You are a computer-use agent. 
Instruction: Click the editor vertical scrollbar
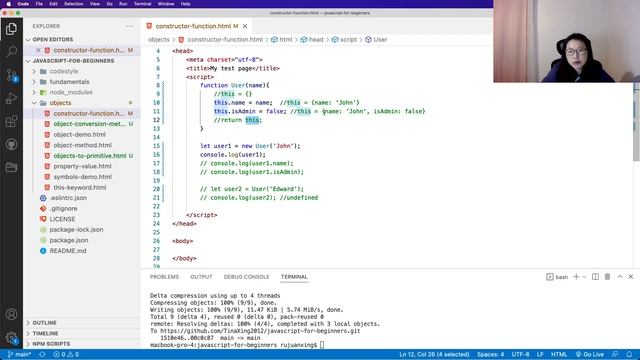click(x=636, y=122)
